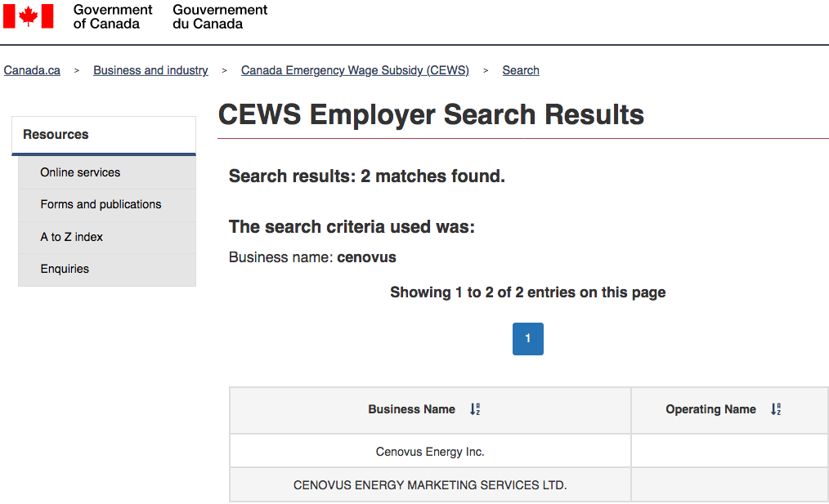829x504 pixels.
Task: Select Cenovus Energy Marketing Services Ltd. row
Action: [x=529, y=485]
